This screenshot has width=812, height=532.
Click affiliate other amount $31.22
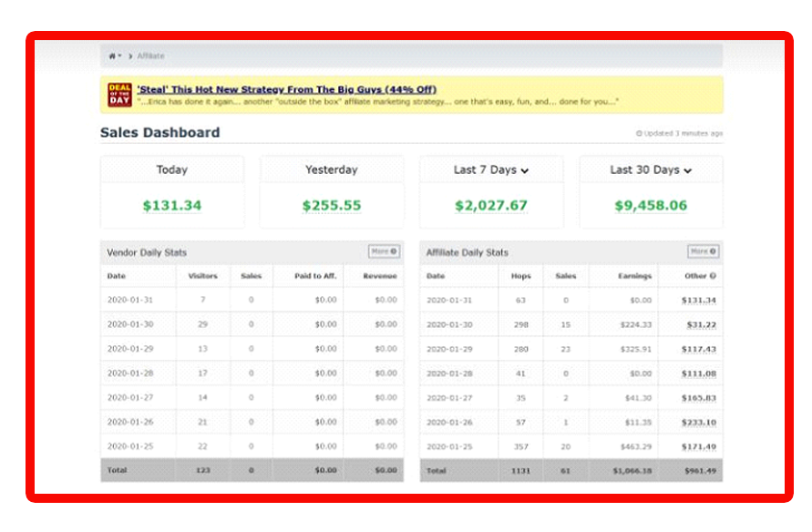(x=702, y=325)
